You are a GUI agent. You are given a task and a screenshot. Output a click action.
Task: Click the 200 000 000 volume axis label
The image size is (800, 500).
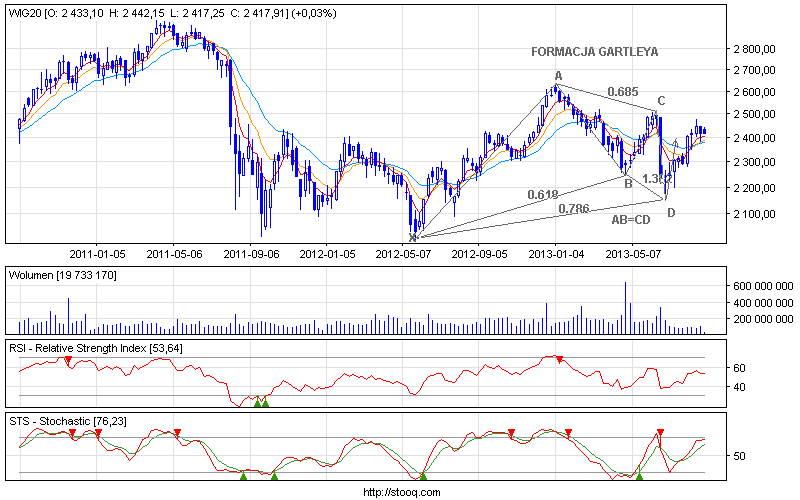pyautogui.click(x=763, y=319)
